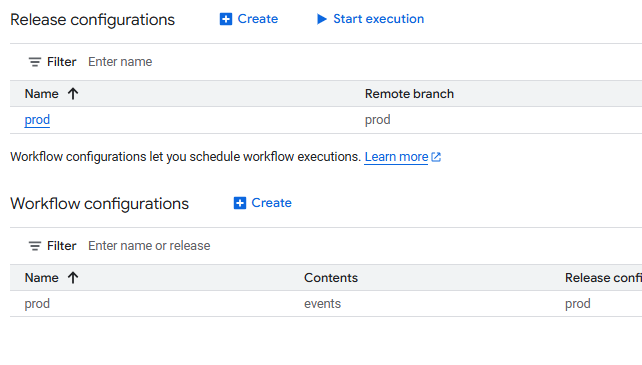Click the Workflow configurations heading
The height and width of the screenshot is (365, 642).
coord(99,204)
